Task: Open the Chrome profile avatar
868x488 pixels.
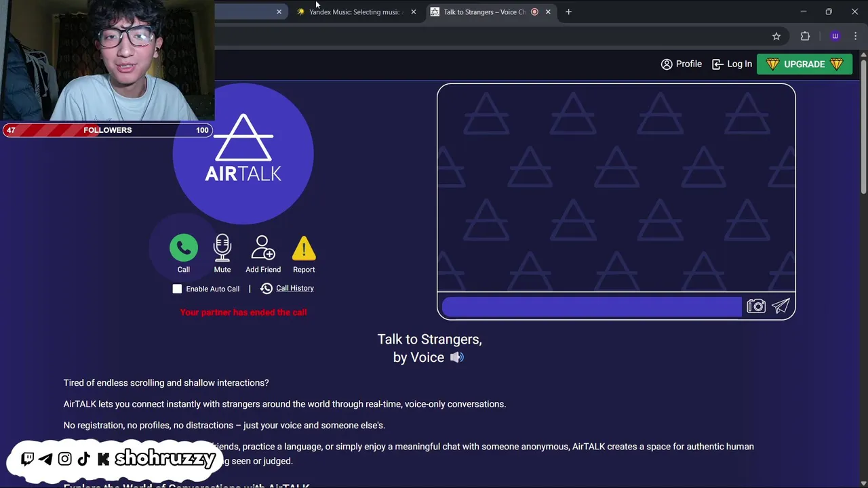Action: (835, 36)
